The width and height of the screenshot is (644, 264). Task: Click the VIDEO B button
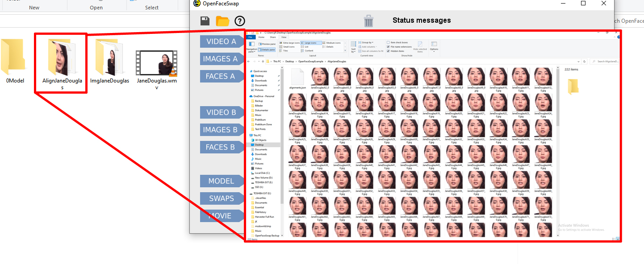tap(221, 112)
